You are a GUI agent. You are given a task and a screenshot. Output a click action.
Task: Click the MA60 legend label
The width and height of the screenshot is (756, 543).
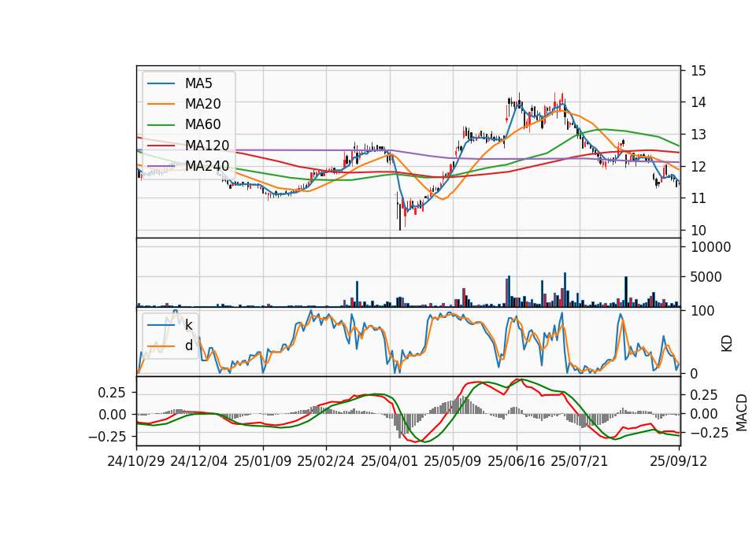pos(202,125)
